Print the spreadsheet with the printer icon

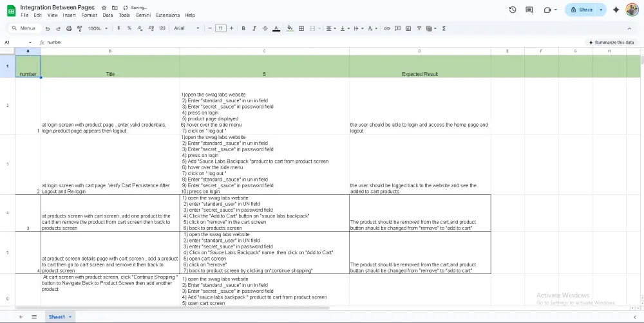click(69, 28)
